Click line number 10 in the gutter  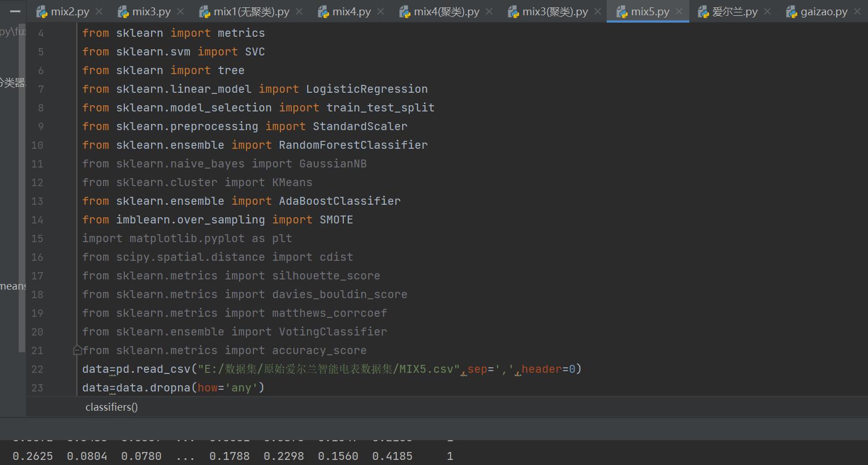tap(37, 145)
